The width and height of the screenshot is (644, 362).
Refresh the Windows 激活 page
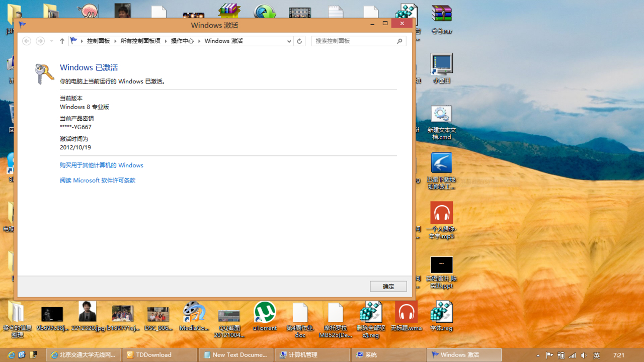coord(299,41)
